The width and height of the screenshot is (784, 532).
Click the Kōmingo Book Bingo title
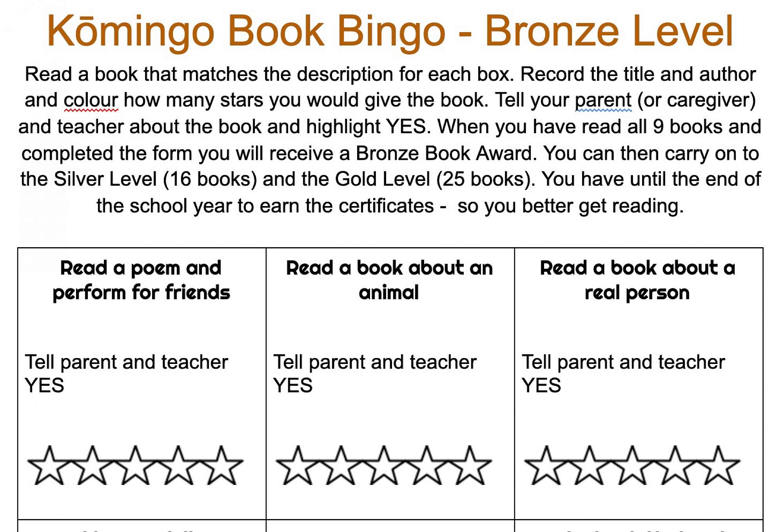(390, 31)
